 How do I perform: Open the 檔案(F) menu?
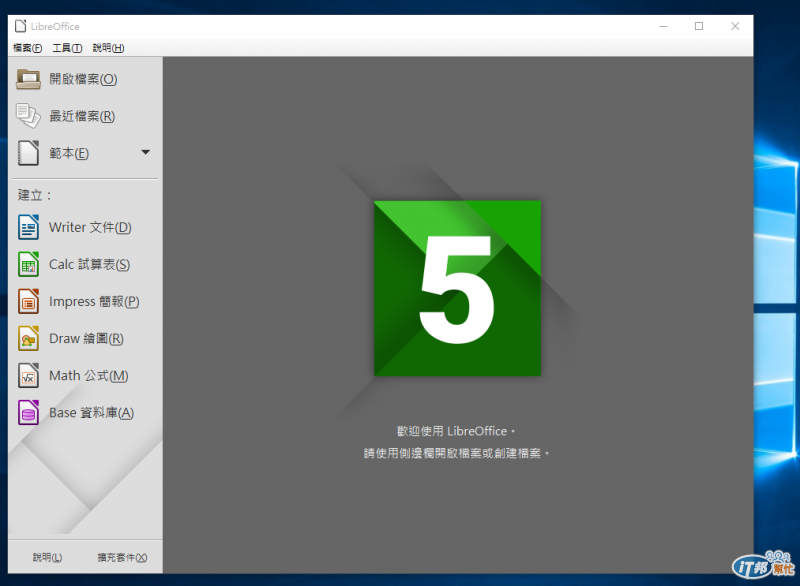click(28, 48)
